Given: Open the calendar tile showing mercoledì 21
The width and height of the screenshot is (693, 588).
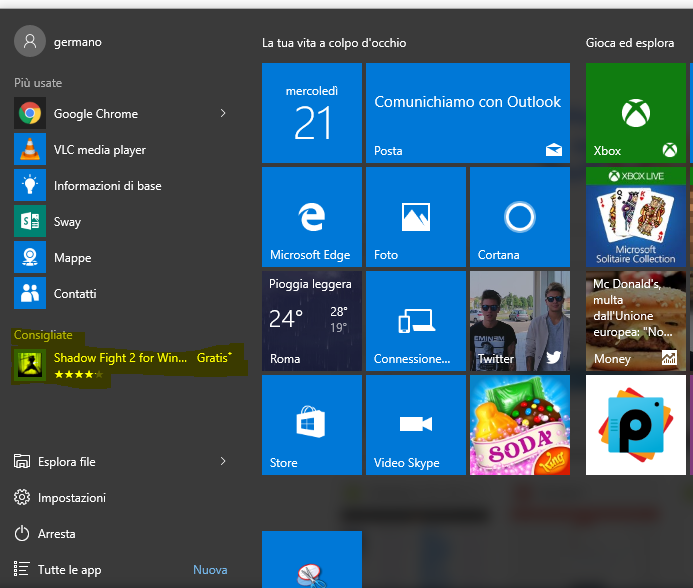Looking at the screenshot, I should [312, 113].
